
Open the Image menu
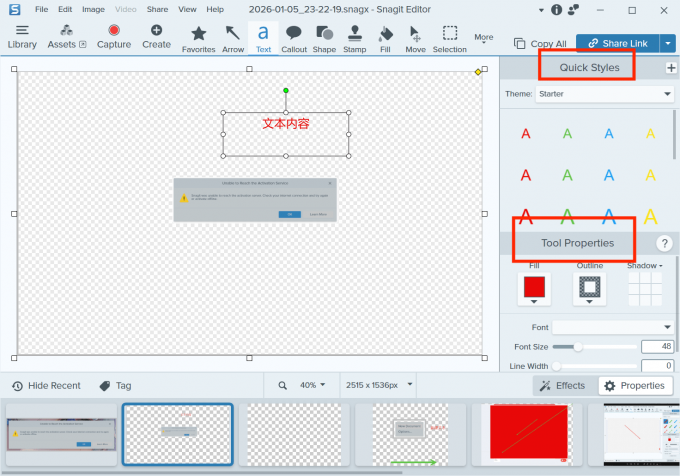coord(93,9)
